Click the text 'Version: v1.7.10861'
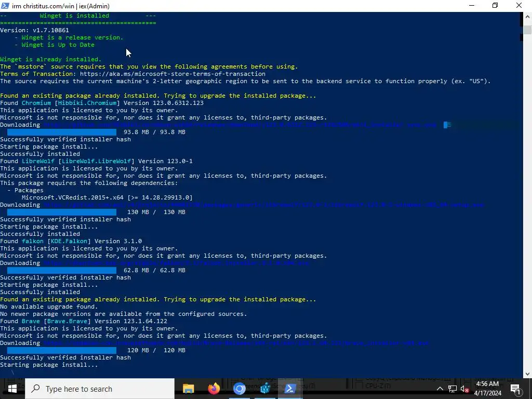 pyautogui.click(x=34, y=30)
